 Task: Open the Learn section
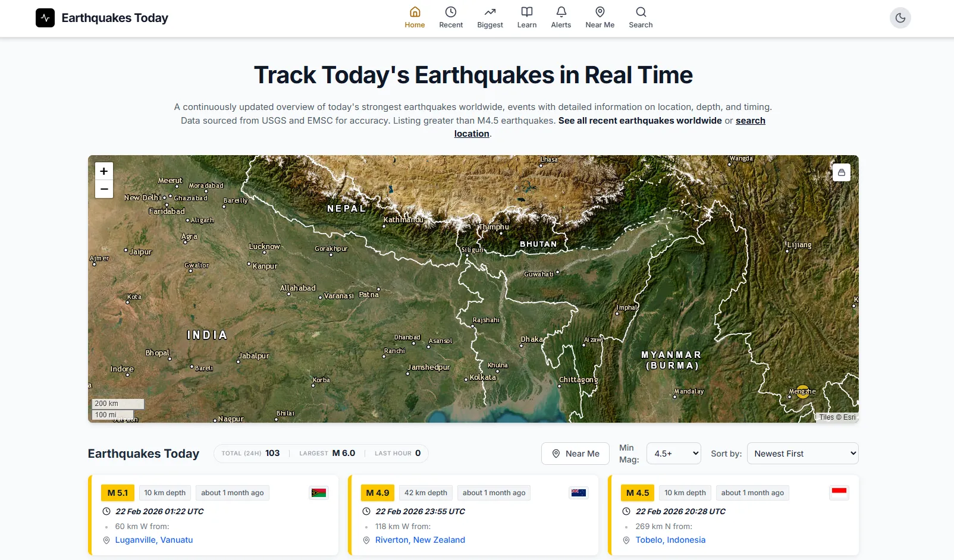(527, 17)
